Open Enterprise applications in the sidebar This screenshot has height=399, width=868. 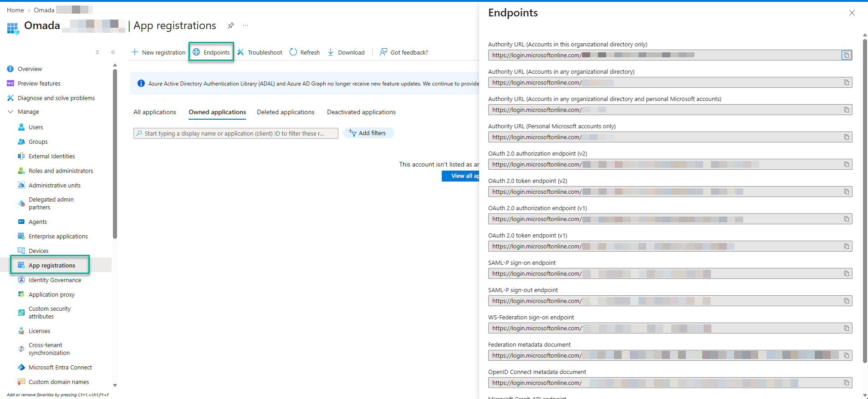58,236
